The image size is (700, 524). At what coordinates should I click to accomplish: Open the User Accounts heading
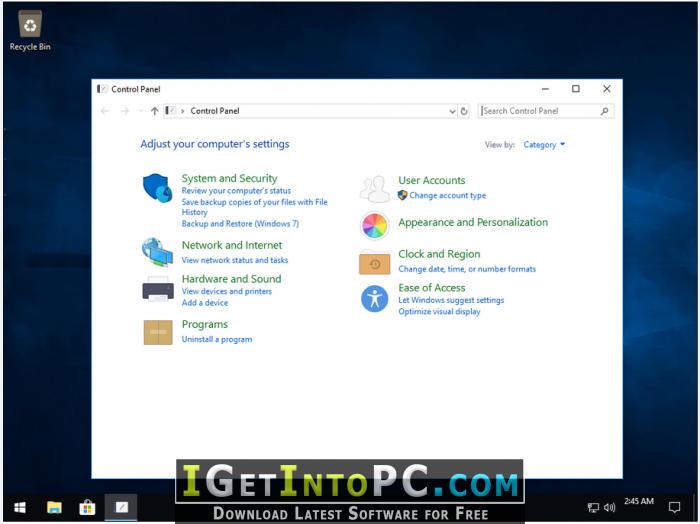pos(432,180)
